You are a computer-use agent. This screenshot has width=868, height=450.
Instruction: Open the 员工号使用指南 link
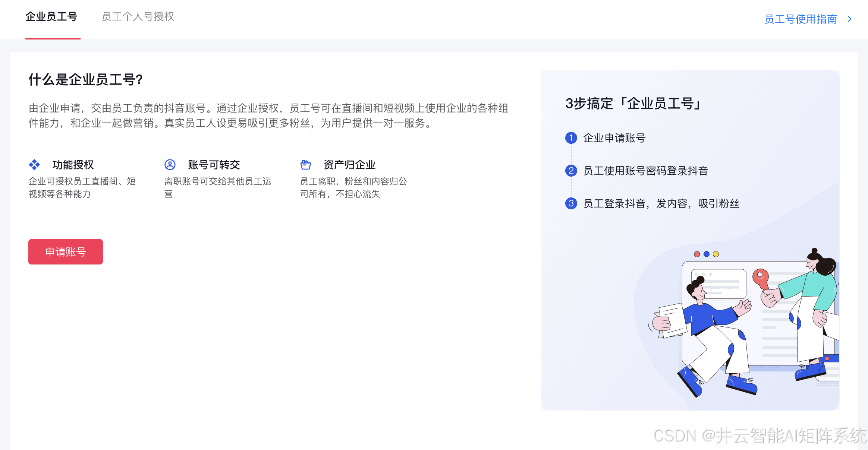click(x=800, y=19)
